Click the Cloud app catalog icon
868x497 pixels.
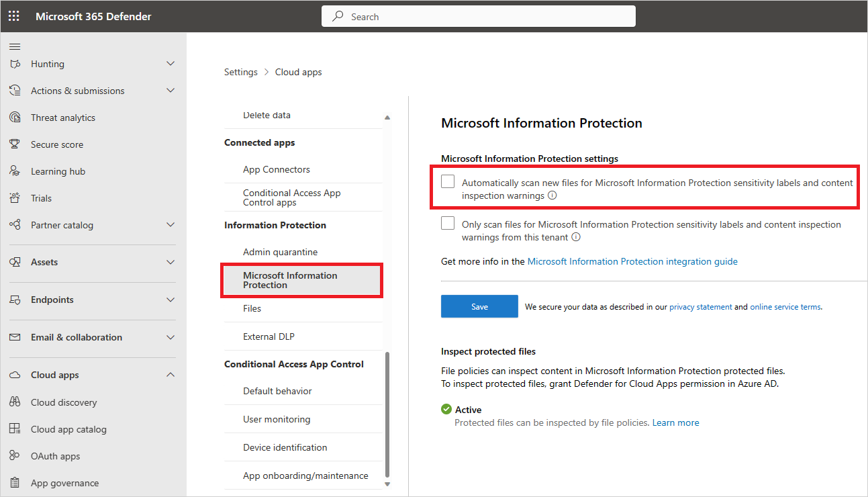tap(14, 428)
